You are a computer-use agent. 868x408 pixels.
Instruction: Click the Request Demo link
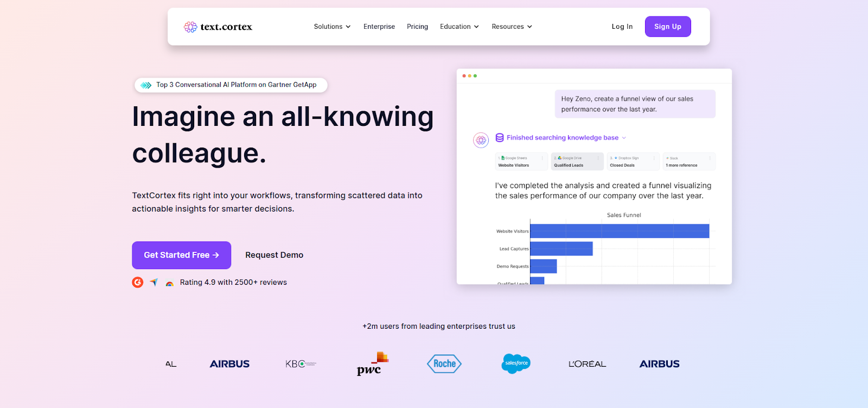tap(274, 255)
